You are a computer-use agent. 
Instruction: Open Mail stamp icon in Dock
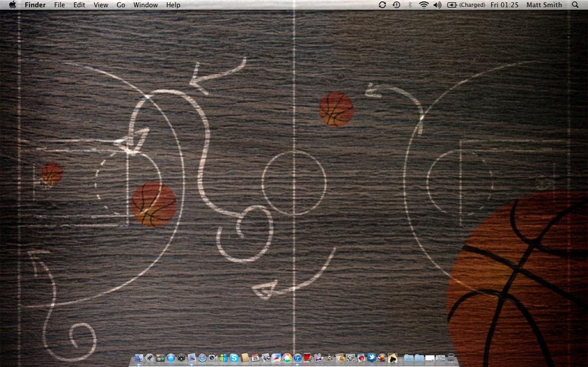[192, 358]
